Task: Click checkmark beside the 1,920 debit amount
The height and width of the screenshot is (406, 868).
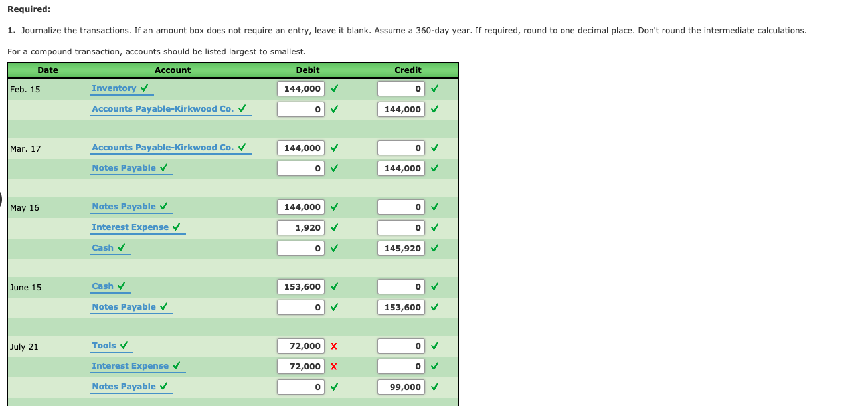Action: (x=334, y=227)
